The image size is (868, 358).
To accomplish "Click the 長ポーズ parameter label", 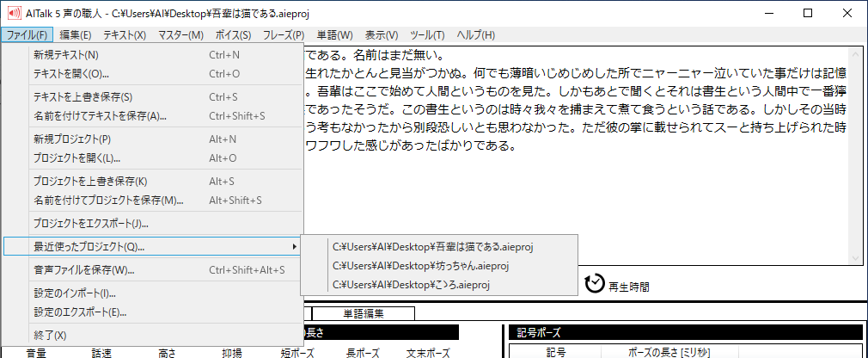I will coord(363,353).
